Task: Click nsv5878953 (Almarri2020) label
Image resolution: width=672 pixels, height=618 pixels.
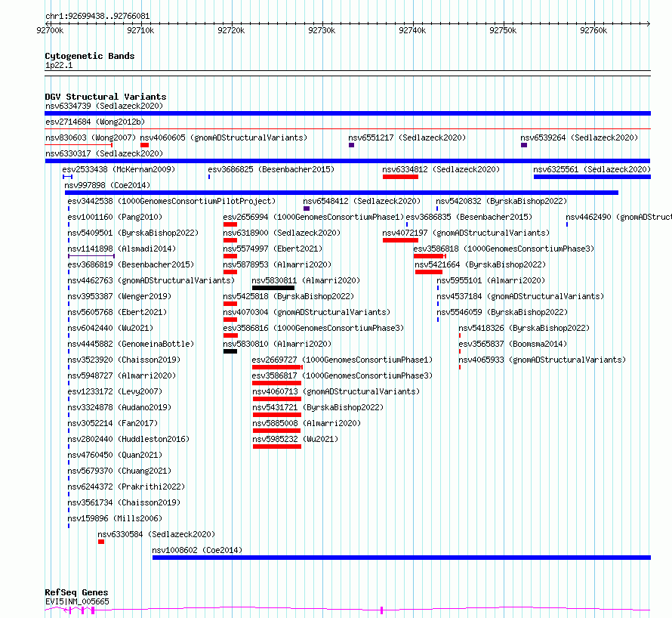Action: (277, 264)
